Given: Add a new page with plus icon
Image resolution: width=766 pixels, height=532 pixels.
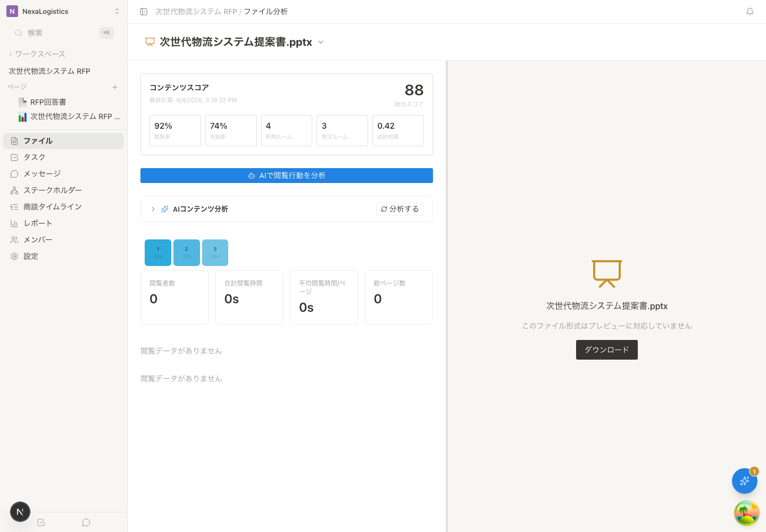Looking at the screenshot, I should (x=115, y=87).
